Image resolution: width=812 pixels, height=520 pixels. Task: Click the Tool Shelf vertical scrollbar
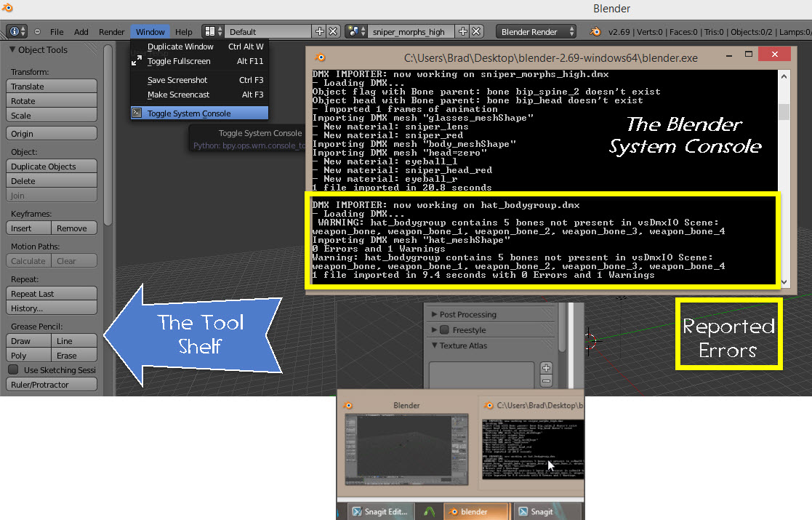[x=108, y=136]
